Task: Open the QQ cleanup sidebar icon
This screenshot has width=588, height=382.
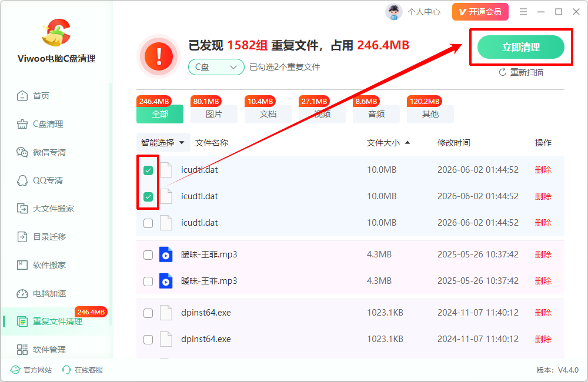Action: click(x=22, y=180)
